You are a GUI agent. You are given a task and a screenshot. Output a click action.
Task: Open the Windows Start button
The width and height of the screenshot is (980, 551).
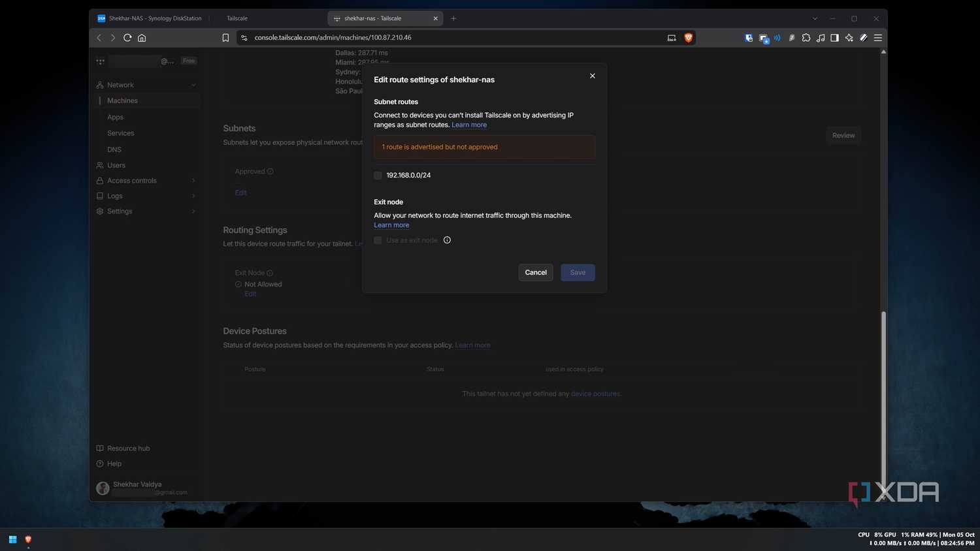tap(12, 539)
